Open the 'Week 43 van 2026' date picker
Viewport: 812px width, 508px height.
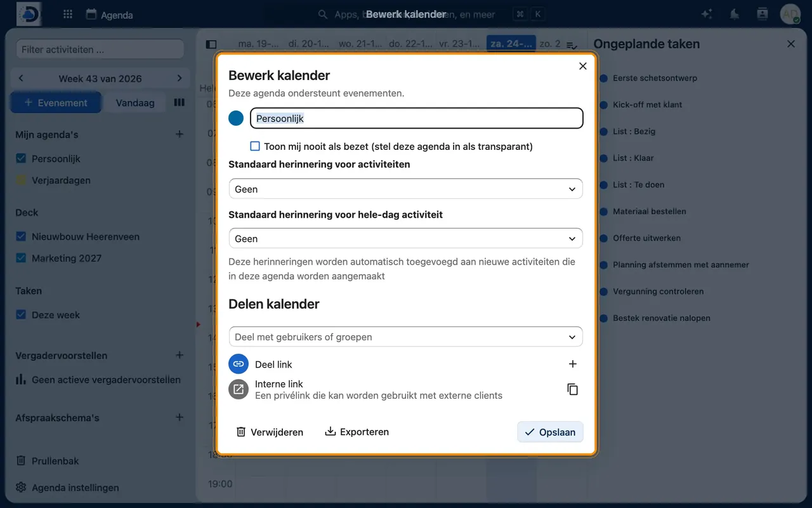[x=100, y=79]
